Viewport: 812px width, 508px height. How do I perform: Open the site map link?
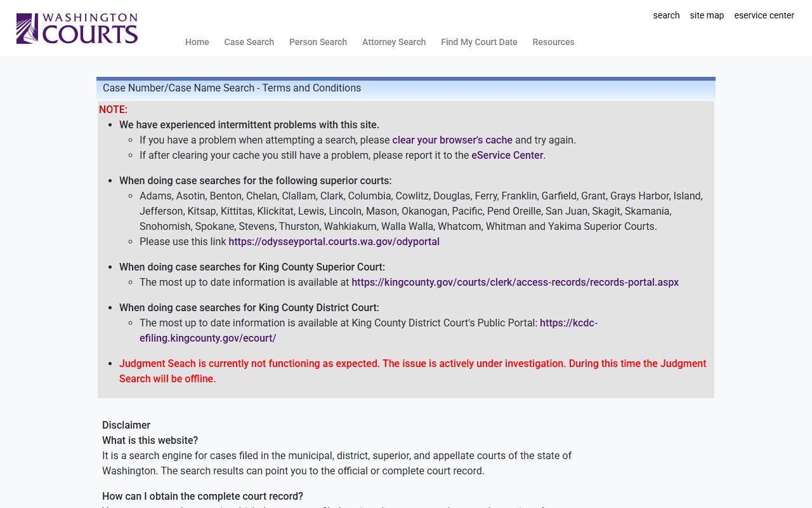[707, 15]
